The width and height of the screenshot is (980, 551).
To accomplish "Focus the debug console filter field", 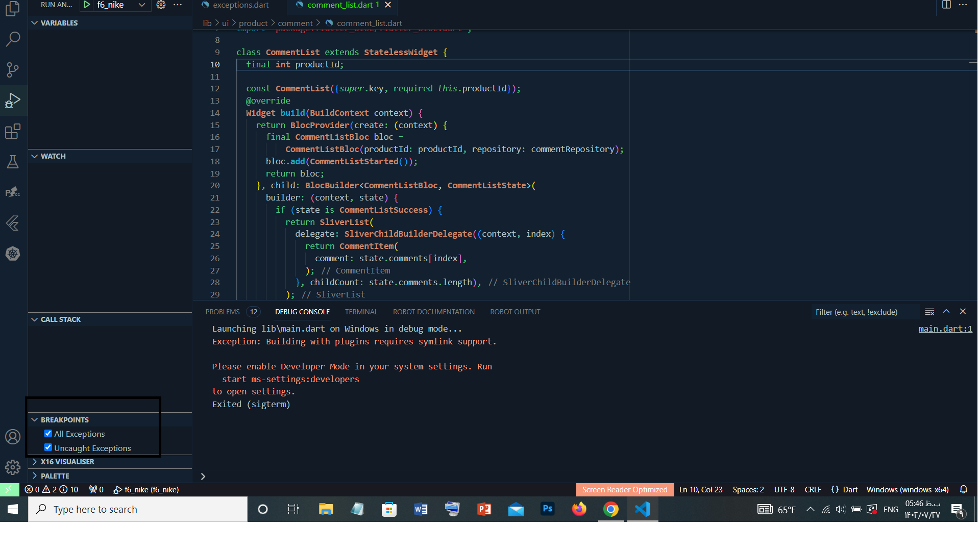I will click(865, 312).
